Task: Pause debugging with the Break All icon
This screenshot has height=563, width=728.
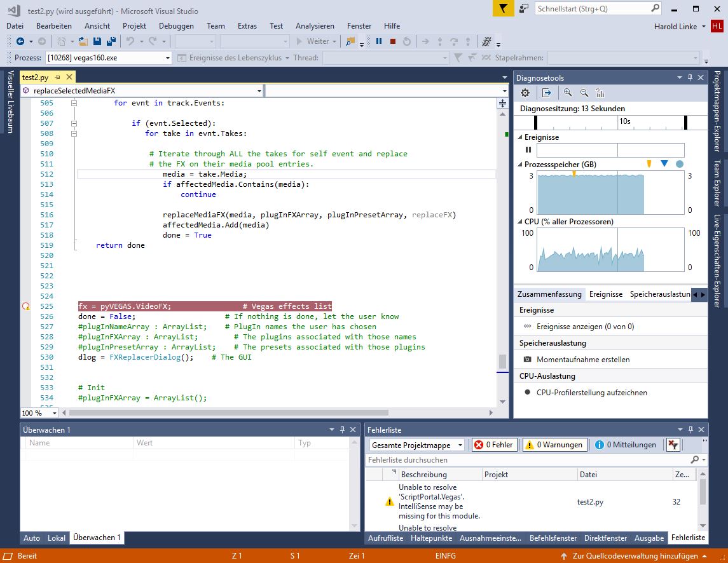Action: pos(379,41)
